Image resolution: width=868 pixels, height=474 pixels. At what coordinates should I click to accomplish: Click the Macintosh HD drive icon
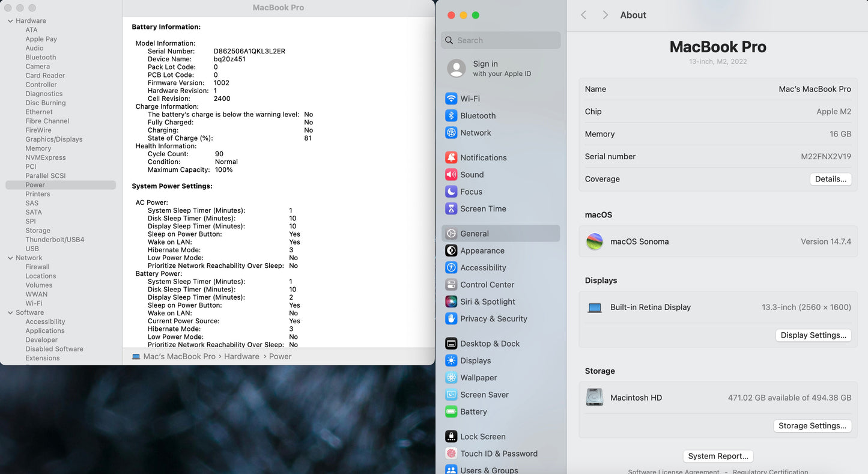coord(595,398)
